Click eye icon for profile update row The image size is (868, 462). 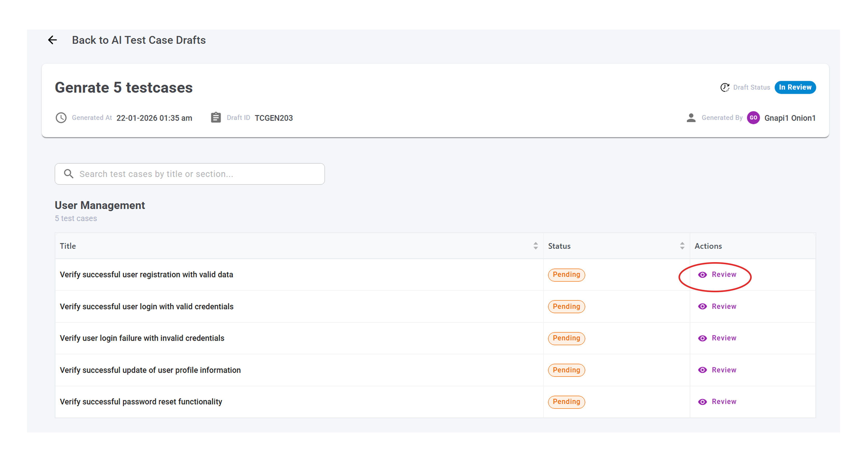(x=702, y=370)
